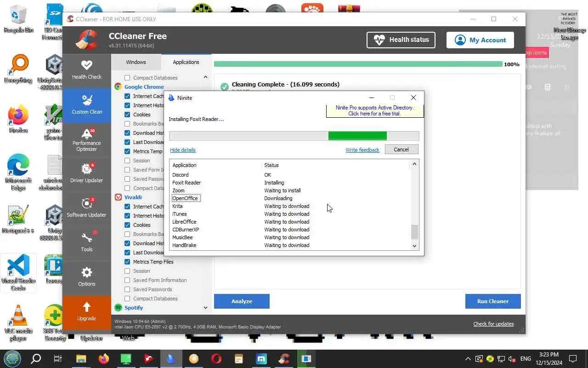Click CCleaner cleaning progress bar
588x368 pixels.
[x=358, y=64]
